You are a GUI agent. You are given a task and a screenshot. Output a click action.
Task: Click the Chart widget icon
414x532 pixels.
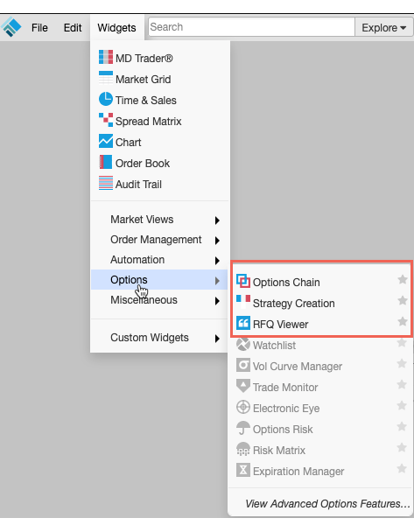tap(106, 141)
